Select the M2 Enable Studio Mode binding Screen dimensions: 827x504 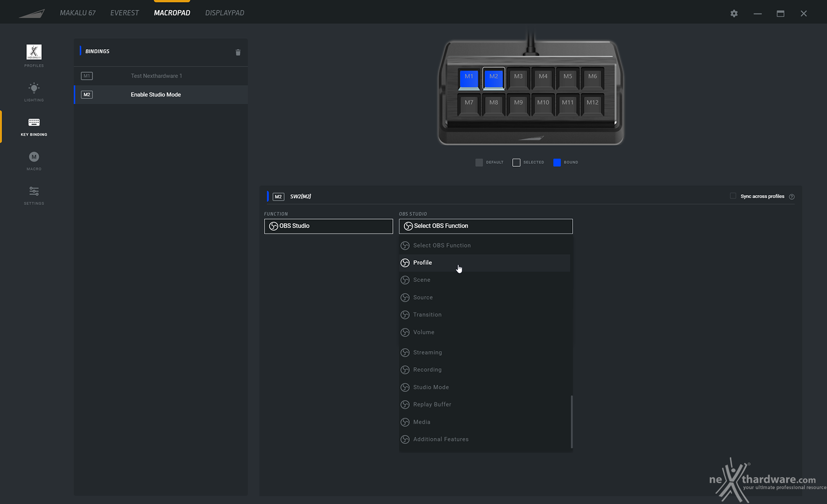coord(161,94)
